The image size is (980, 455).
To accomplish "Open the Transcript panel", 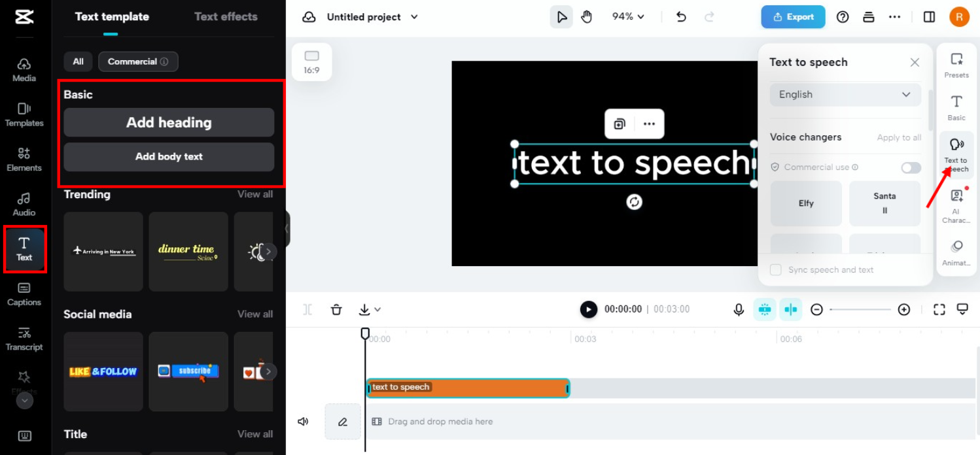I will [x=24, y=339].
